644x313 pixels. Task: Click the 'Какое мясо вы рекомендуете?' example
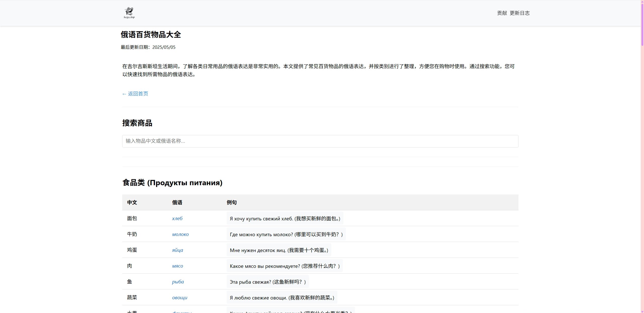(285, 266)
